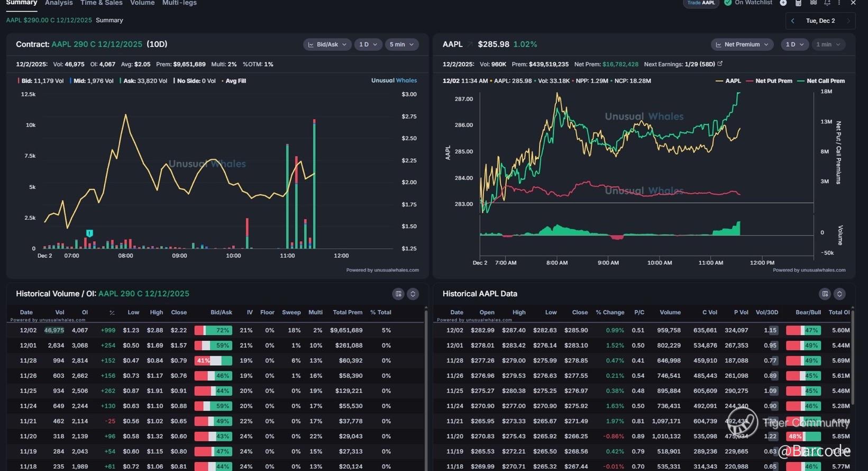Toggle Net Call Prem series in chart legend
This screenshot has width=868, height=471.
point(820,81)
